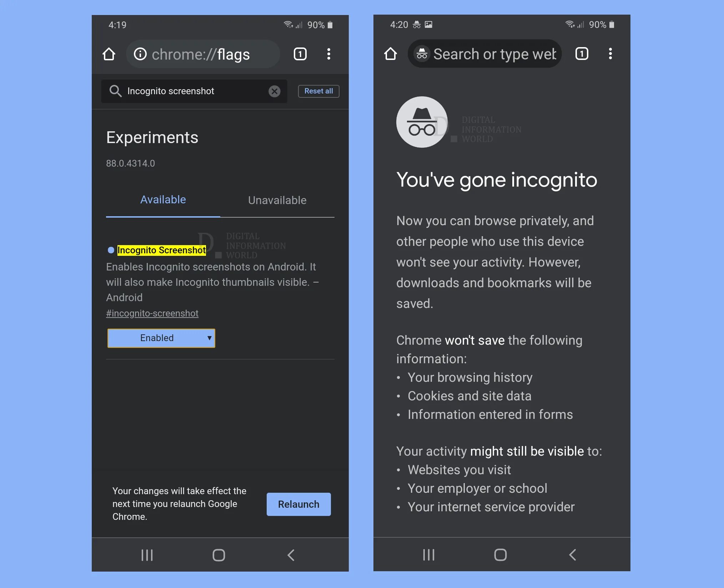This screenshot has width=724, height=588.
Task: Click the clear search (X) button
Action: (275, 91)
